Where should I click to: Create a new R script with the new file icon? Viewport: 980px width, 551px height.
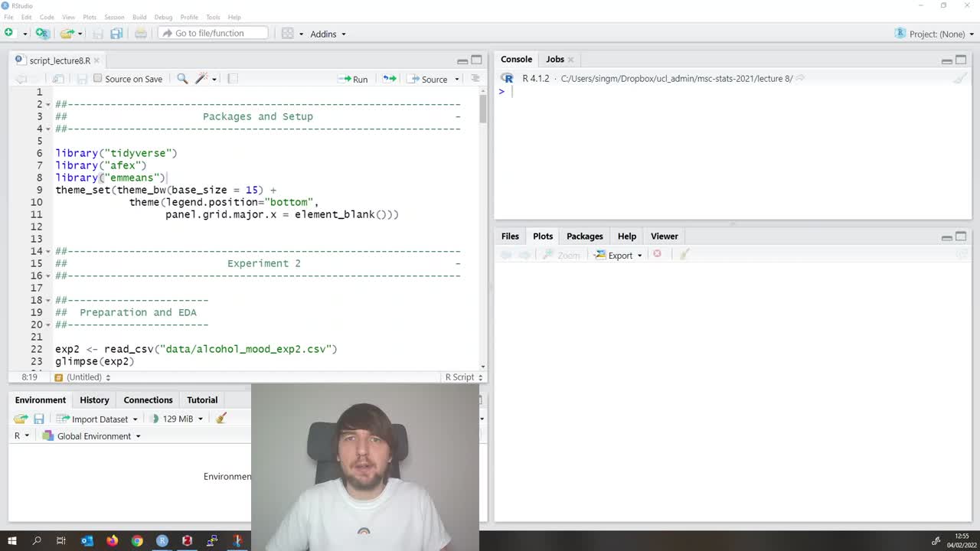tap(8, 33)
